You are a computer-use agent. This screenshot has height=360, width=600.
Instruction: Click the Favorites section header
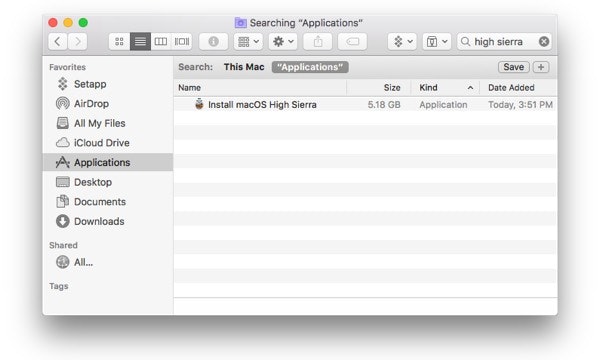pyautogui.click(x=67, y=67)
